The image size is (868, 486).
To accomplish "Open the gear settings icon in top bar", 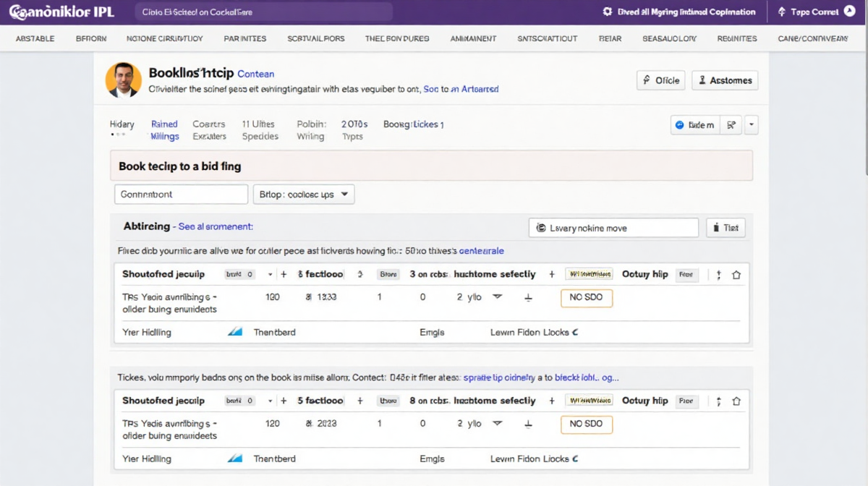I will pyautogui.click(x=608, y=12).
